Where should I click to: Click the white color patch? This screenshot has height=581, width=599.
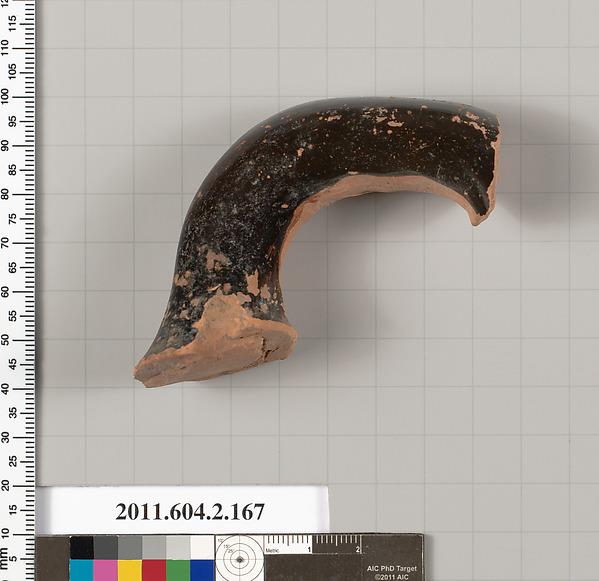(202, 547)
